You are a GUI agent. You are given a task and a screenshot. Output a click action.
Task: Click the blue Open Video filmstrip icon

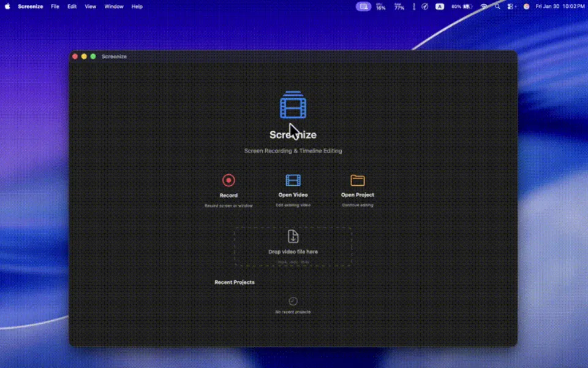[x=293, y=180]
